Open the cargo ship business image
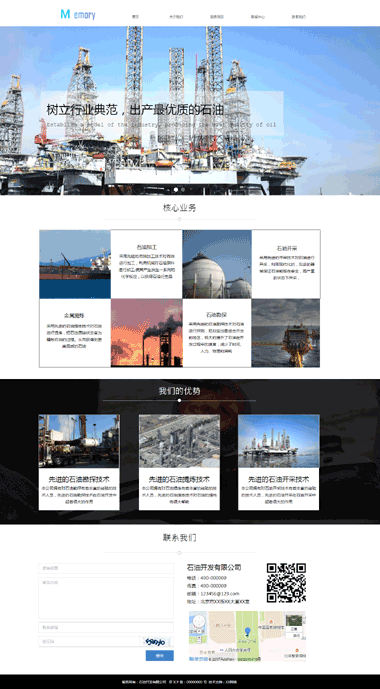This screenshot has width=380, height=689. (75, 264)
